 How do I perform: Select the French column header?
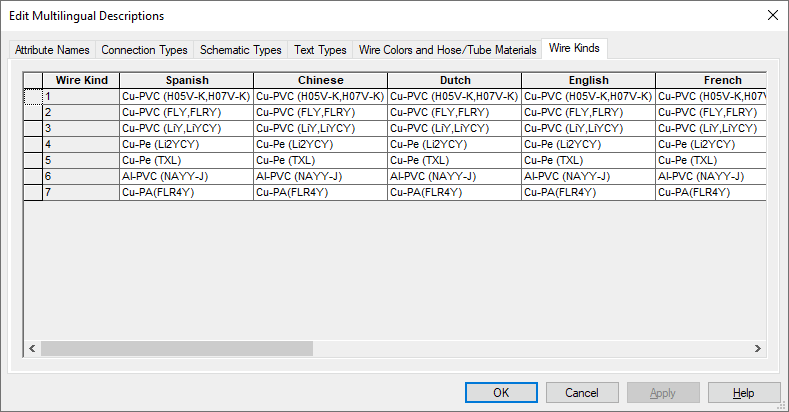tap(711, 80)
